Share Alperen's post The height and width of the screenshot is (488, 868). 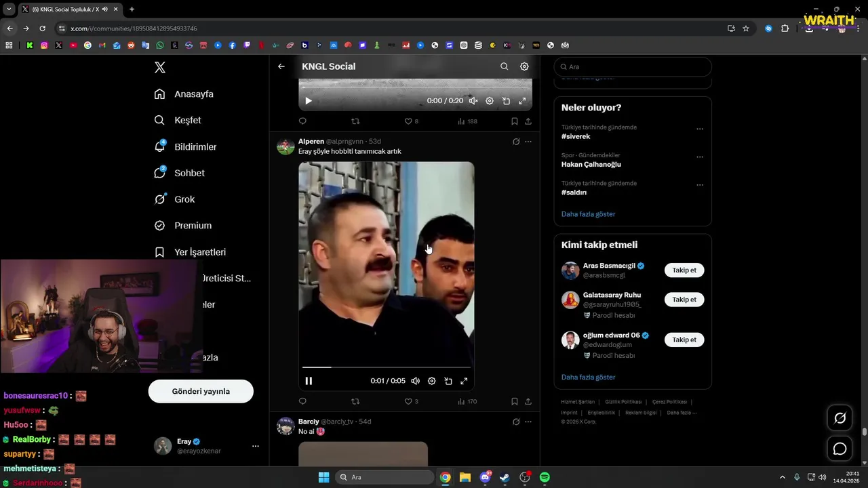click(x=528, y=401)
